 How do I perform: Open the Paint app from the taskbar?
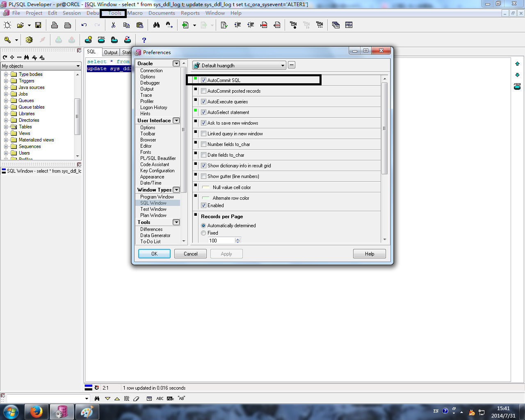[x=87, y=411]
